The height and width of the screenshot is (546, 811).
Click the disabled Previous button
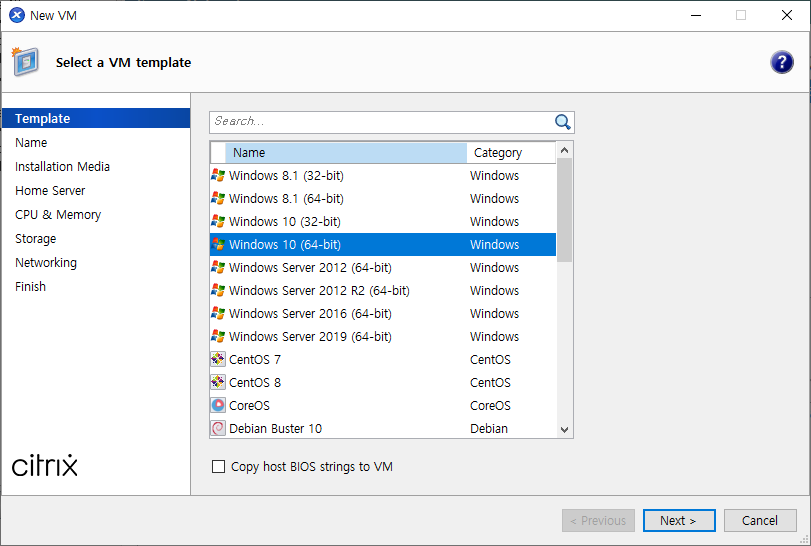click(598, 520)
